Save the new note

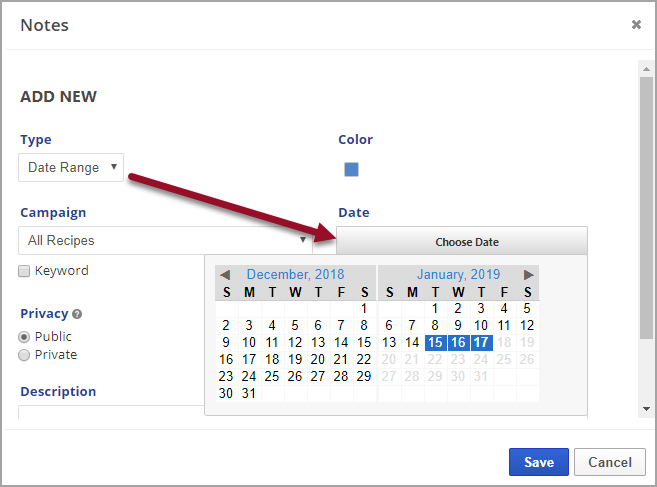[x=538, y=462]
